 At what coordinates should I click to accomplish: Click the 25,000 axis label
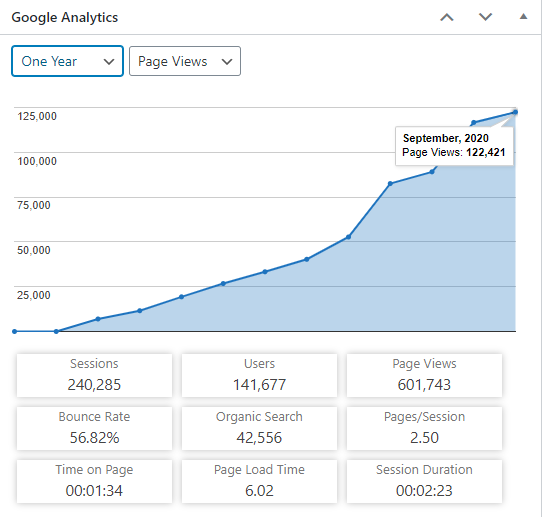tap(34, 295)
